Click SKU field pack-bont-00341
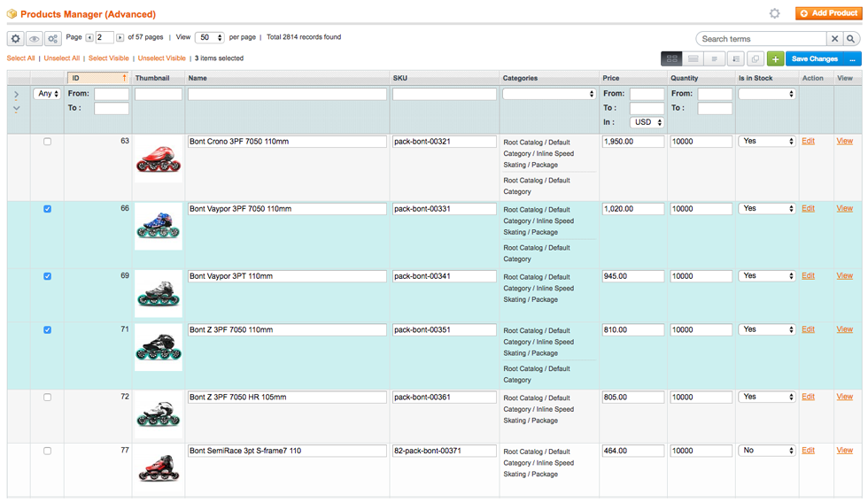 point(445,276)
